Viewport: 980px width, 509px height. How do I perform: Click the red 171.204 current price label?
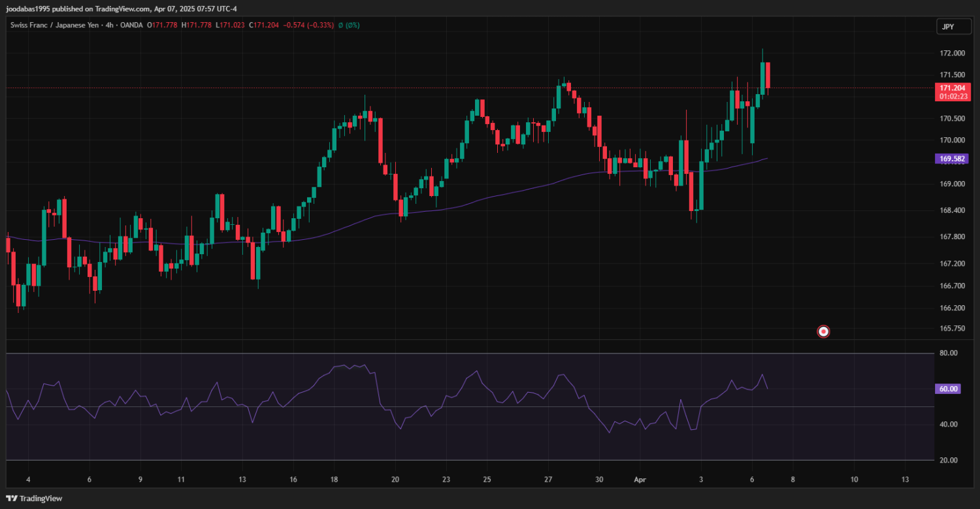point(953,88)
